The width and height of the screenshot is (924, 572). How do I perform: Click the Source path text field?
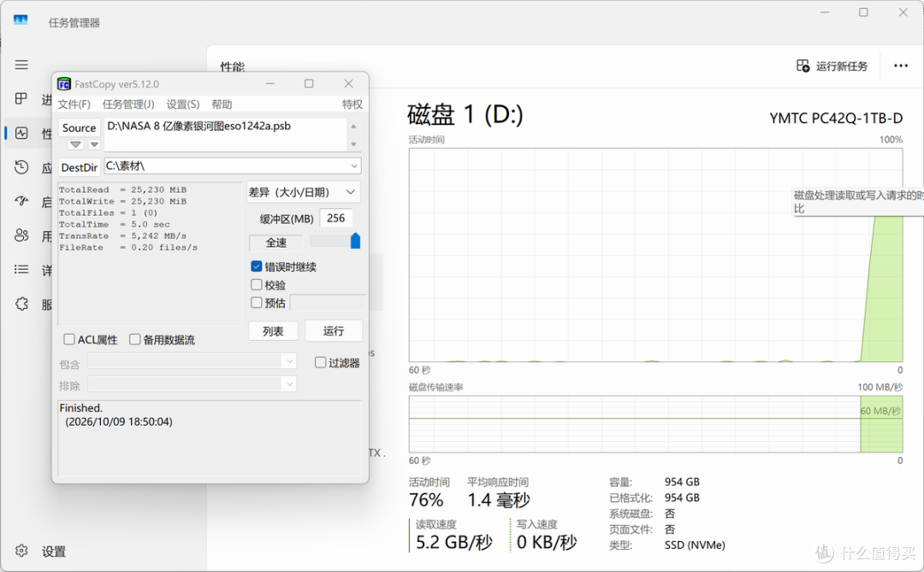[225, 134]
